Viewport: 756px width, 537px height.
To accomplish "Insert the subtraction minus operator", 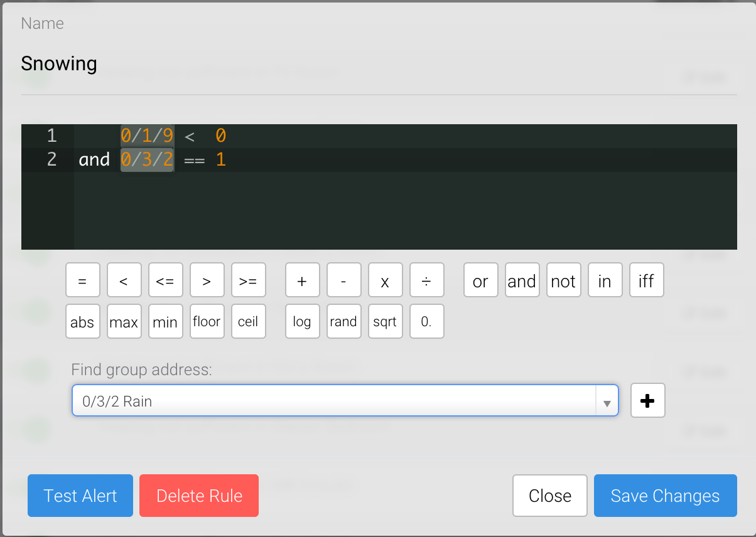I will tap(343, 280).
